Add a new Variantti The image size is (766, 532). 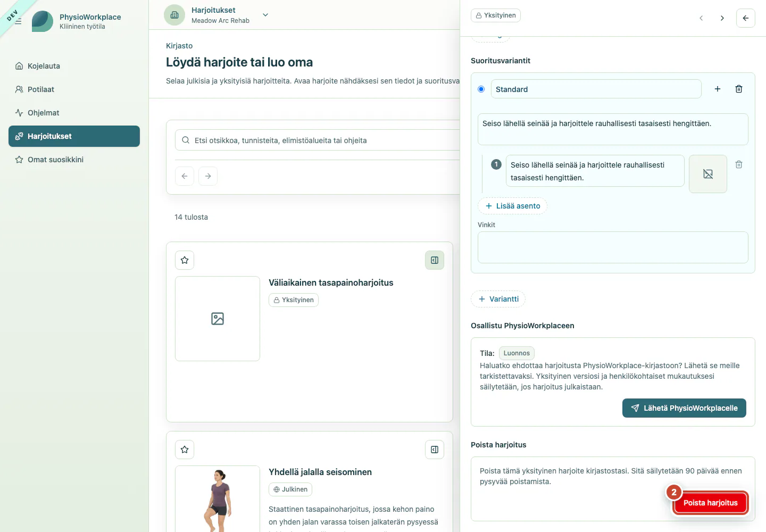coord(498,299)
